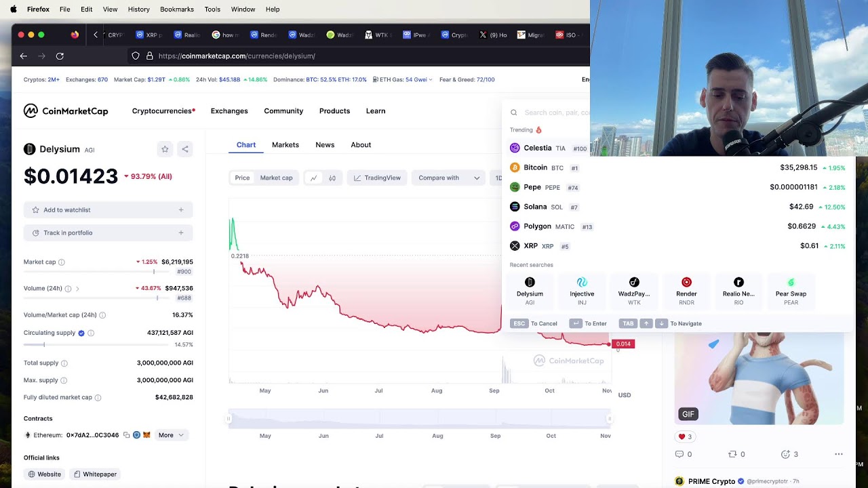Open the Apple menu
Screen dimensions: 868x488
14,9
